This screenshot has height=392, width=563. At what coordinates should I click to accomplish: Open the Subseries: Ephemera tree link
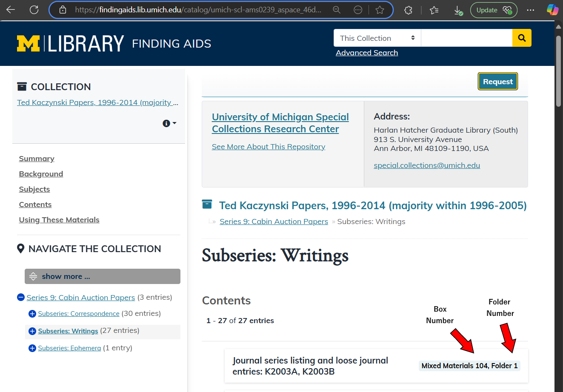[69, 348]
